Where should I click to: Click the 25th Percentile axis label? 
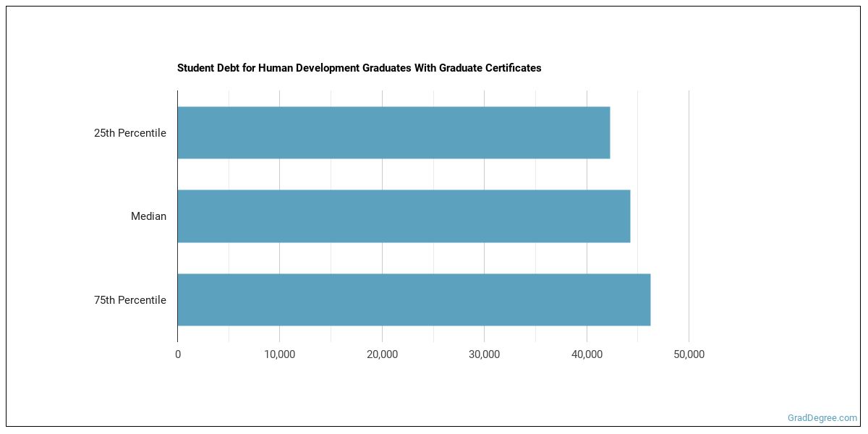130,133
